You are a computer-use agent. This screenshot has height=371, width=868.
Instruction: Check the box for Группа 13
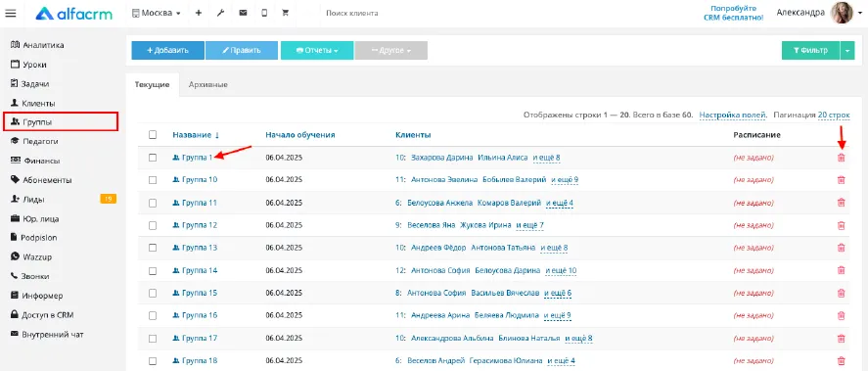coord(153,248)
